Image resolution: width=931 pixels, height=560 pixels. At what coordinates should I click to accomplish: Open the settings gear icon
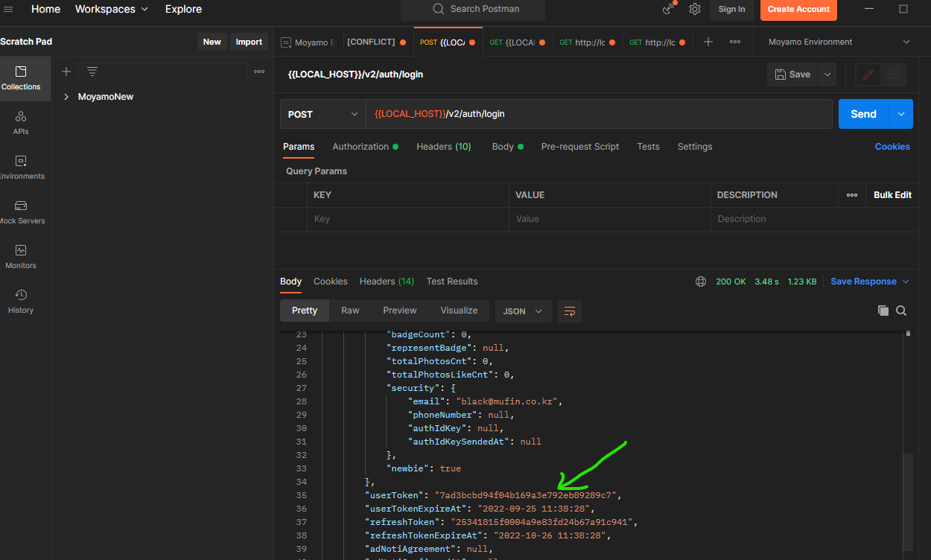pos(695,9)
